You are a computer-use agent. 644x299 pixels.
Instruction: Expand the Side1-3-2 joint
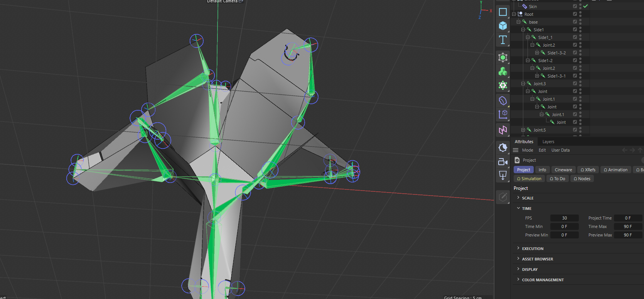coord(537,53)
